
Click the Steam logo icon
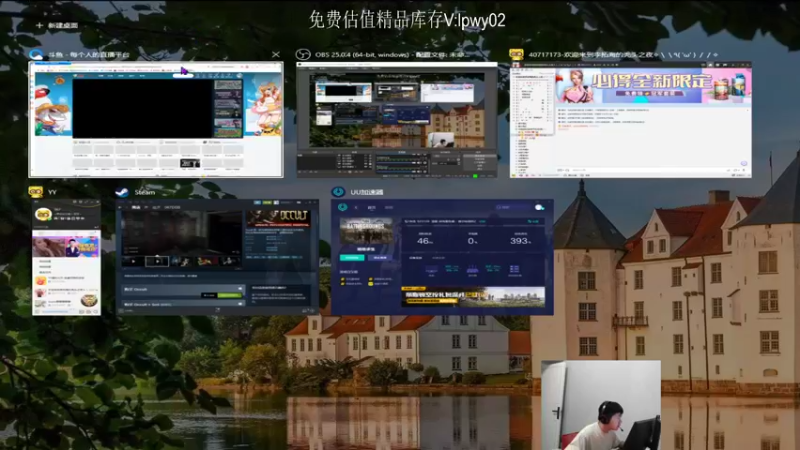pyautogui.click(x=122, y=192)
